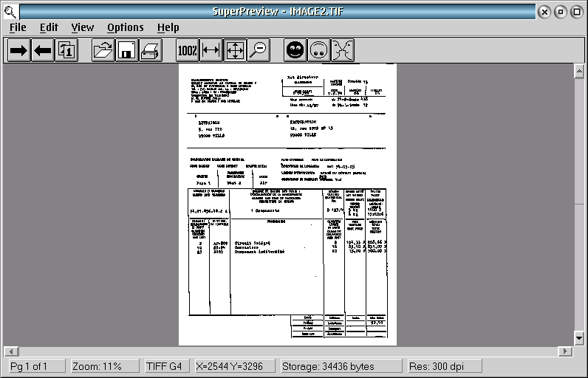588x378 pixels.
Task: Click the vertical scrollbar down arrow
Action: 580,338
